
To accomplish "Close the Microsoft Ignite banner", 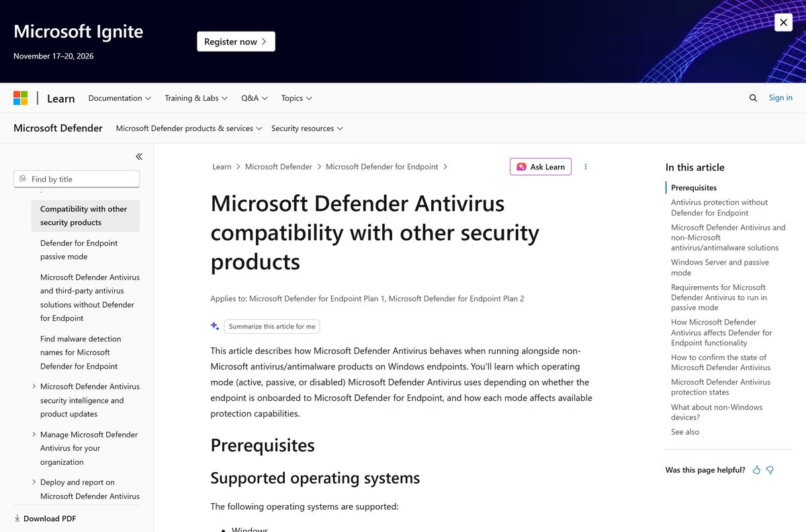I will 783,22.
